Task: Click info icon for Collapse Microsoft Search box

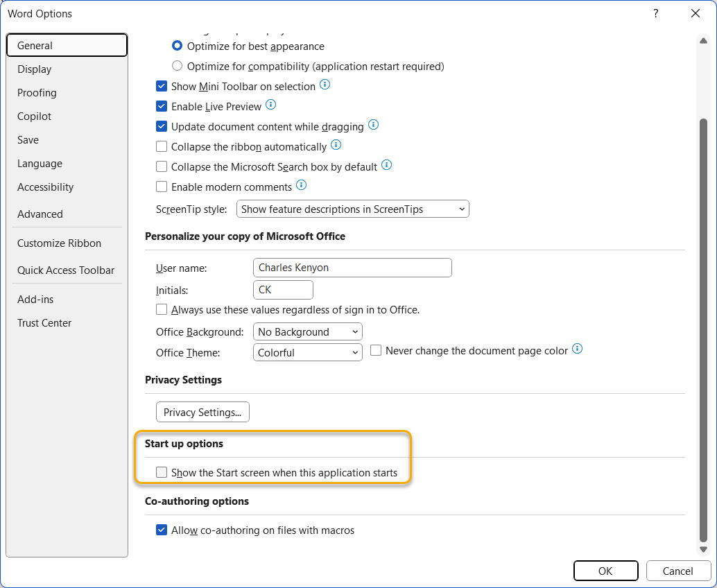Action: (x=386, y=165)
